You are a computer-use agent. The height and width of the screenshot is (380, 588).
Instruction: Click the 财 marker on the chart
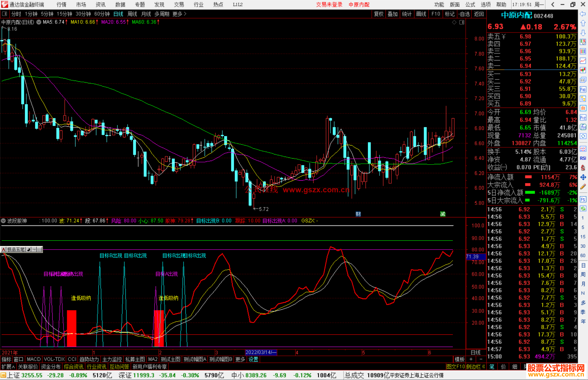point(358,214)
